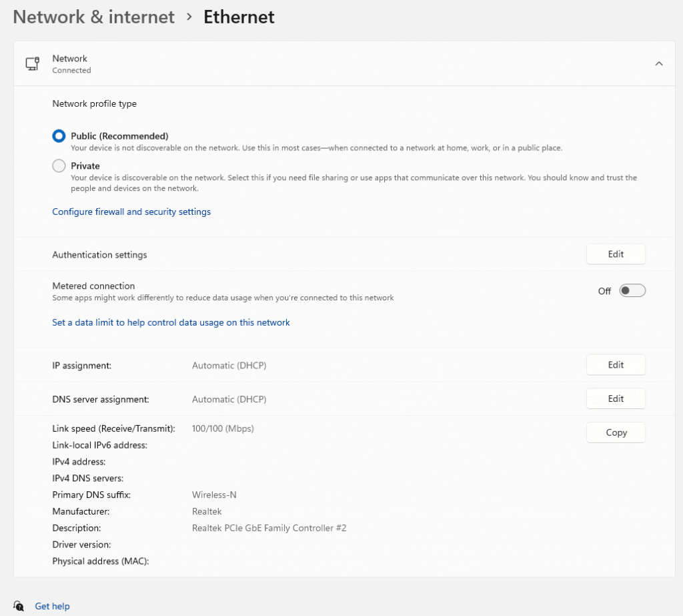Open firewall and security settings

[x=131, y=212]
